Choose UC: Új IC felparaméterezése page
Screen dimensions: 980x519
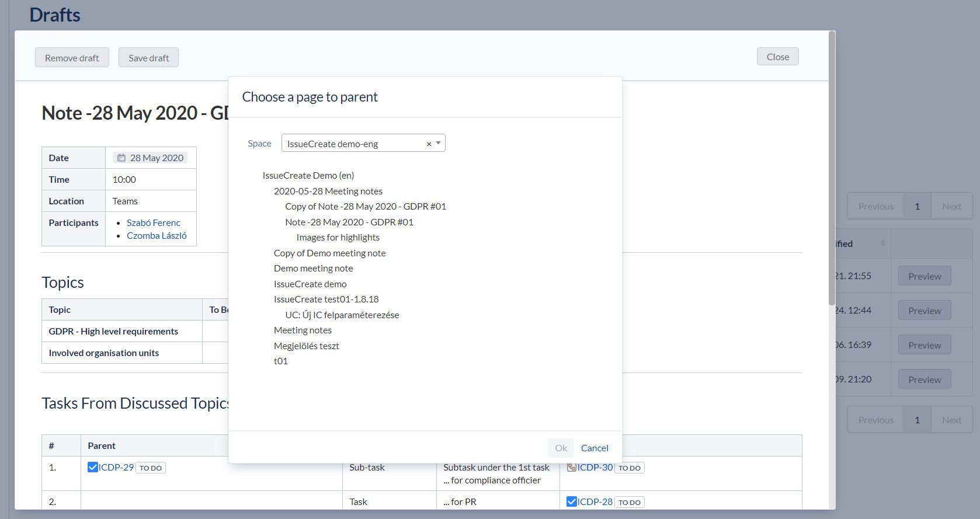click(x=342, y=315)
